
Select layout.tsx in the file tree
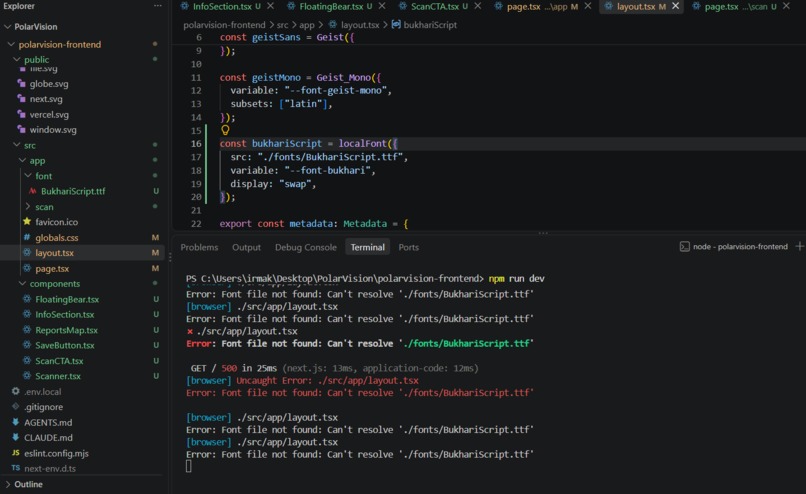click(x=54, y=253)
